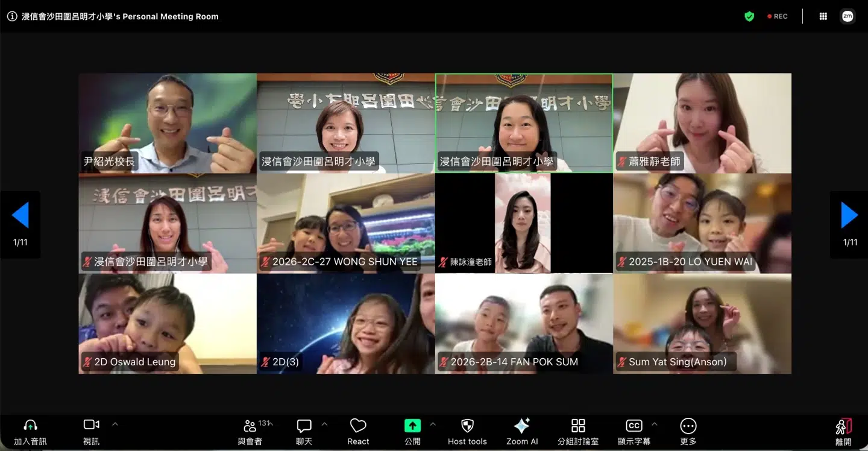Open the Breakout Rooms grid icon
The height and width of the screenshot is (451, 868).
tap(578, 426)
